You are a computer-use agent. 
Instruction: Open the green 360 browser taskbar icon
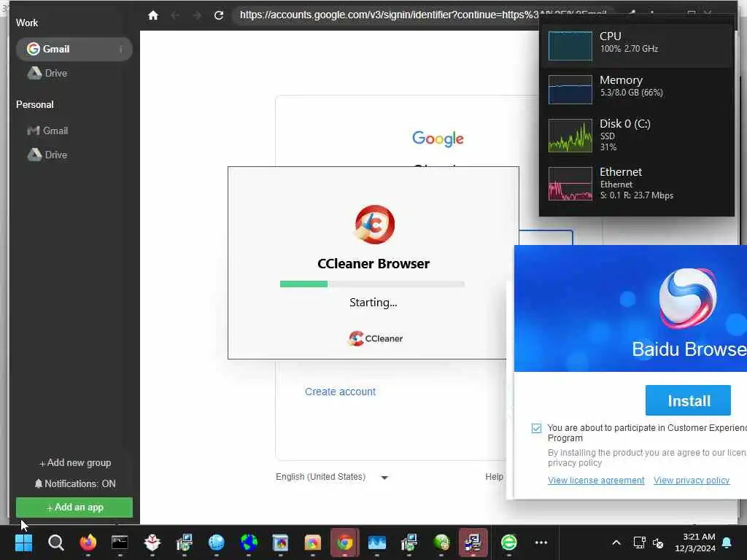point(508,542)
